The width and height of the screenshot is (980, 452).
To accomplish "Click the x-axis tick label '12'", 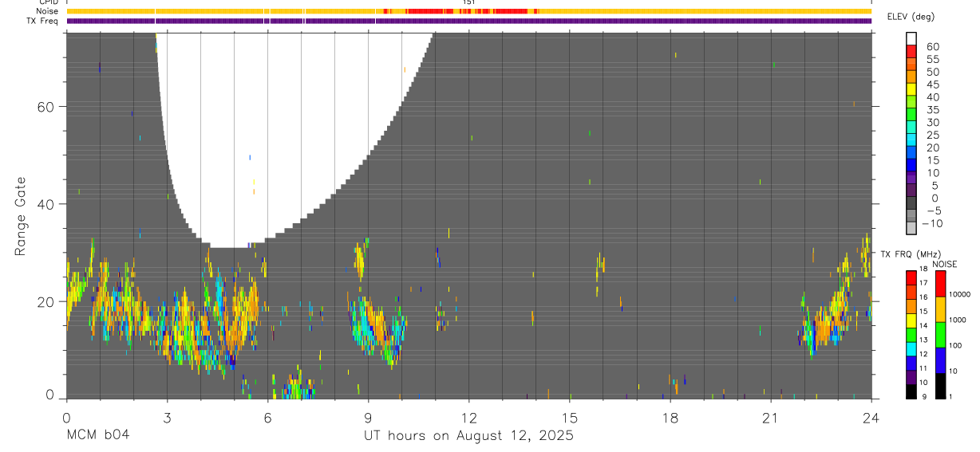I will pyautogui.click(x=469, y=418).
